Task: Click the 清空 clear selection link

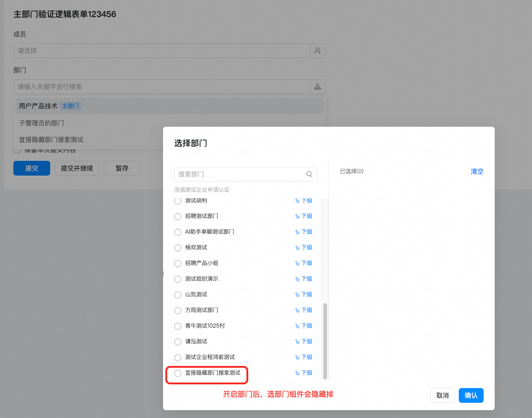Action: click(477, 171)
